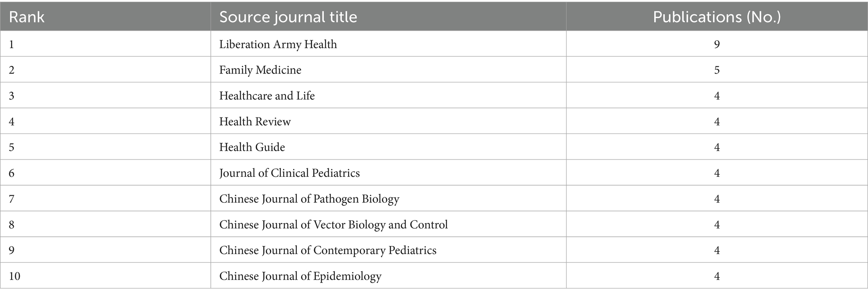Click the Health Guide journal entry

pyautogui.click(x=252, y=147)
